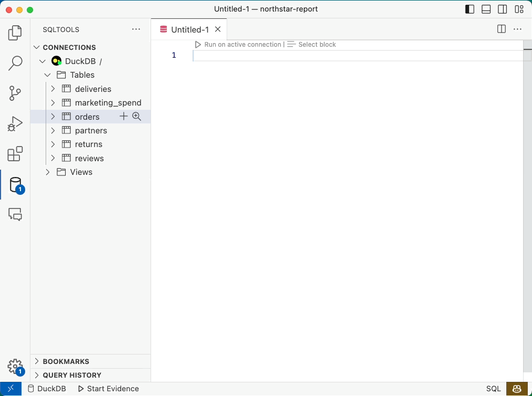Open the Explorer view in activity bar

pos(15,34)
